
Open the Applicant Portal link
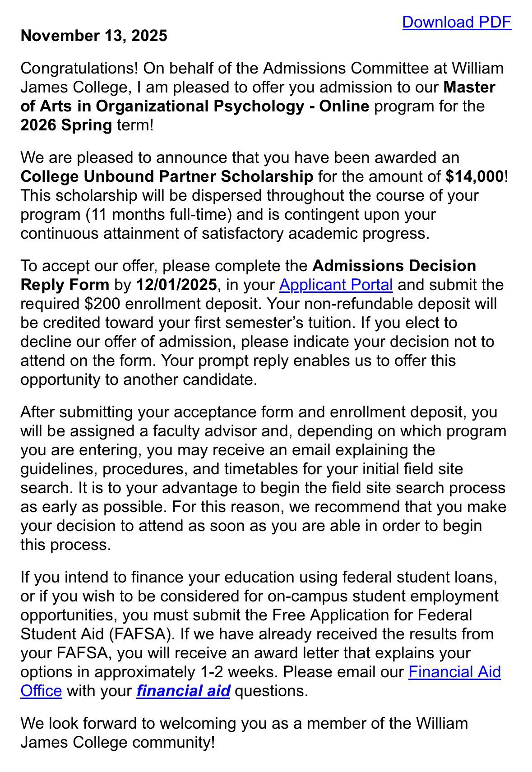click(336, 285)
